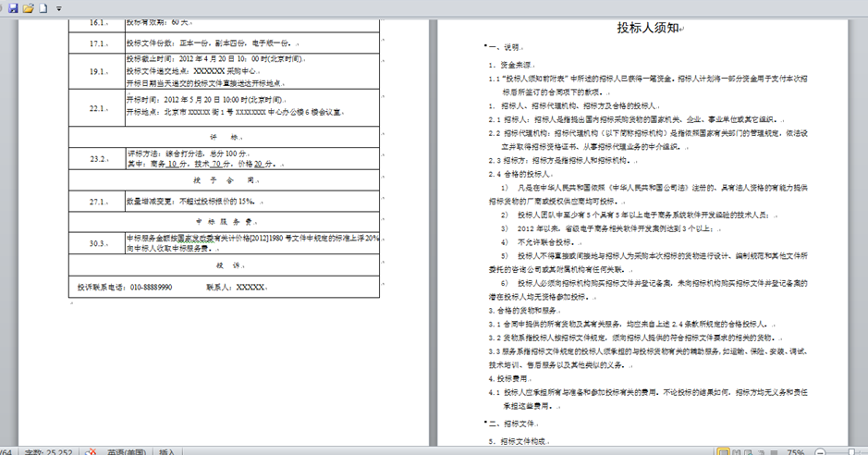868x455 pixels.
Task: Click the language indicator 英语(美国)
Action: (127, 452)
